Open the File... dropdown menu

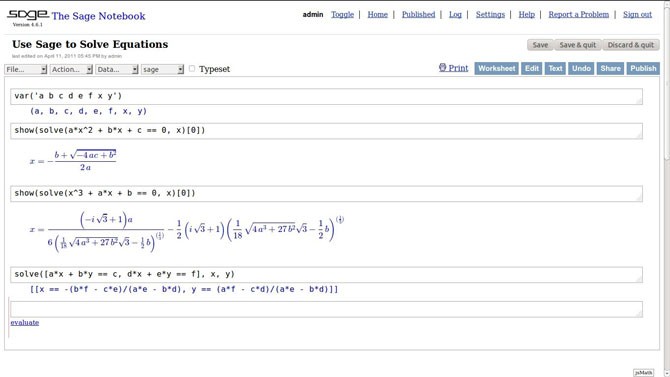[x=26, y=69]
